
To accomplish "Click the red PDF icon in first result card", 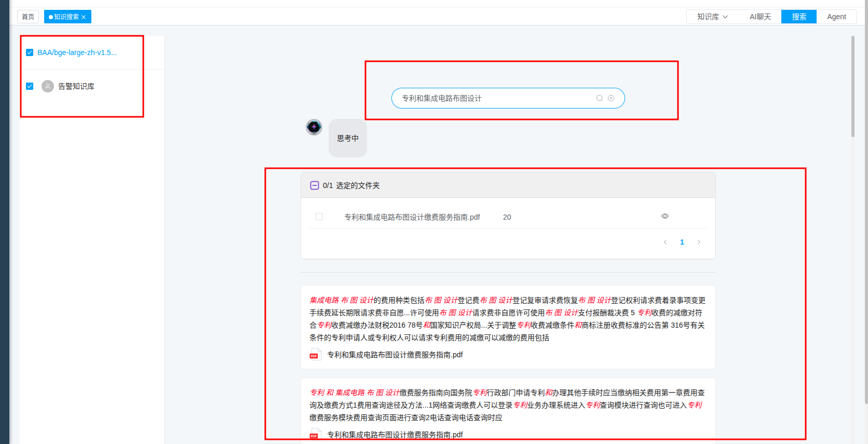I will pyautogui.click(x=314, y=355).
